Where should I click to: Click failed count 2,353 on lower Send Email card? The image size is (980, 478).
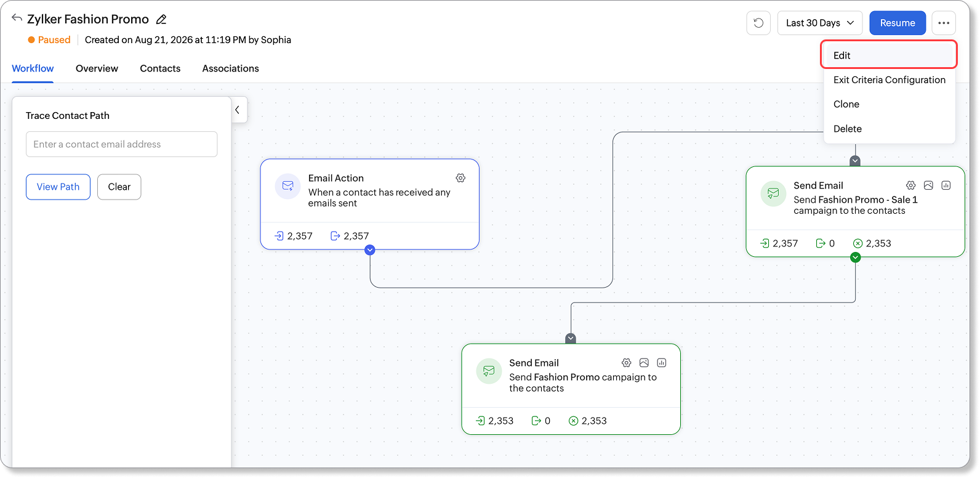point(588,421)
